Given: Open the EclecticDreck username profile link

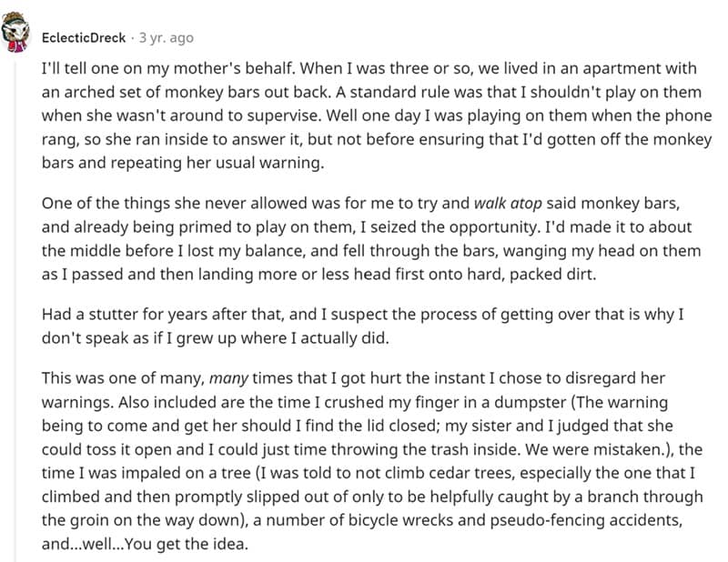Looking at the screenshot, I should point(84,38).
